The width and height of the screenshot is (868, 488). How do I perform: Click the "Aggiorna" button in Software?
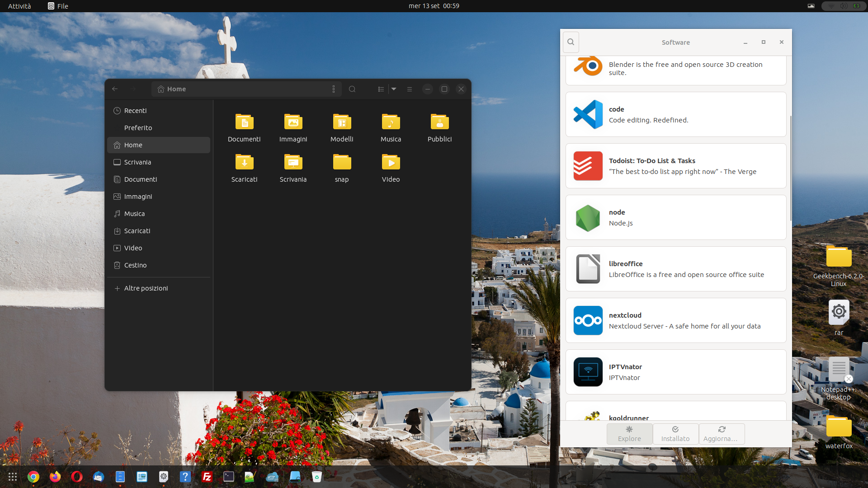pos(722,434)
